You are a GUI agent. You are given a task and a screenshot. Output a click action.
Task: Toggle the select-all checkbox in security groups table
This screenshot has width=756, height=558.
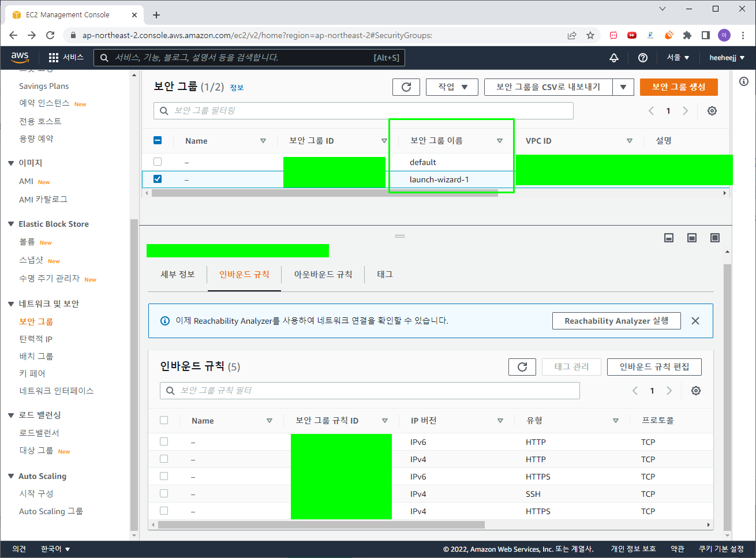click(158, 140)
